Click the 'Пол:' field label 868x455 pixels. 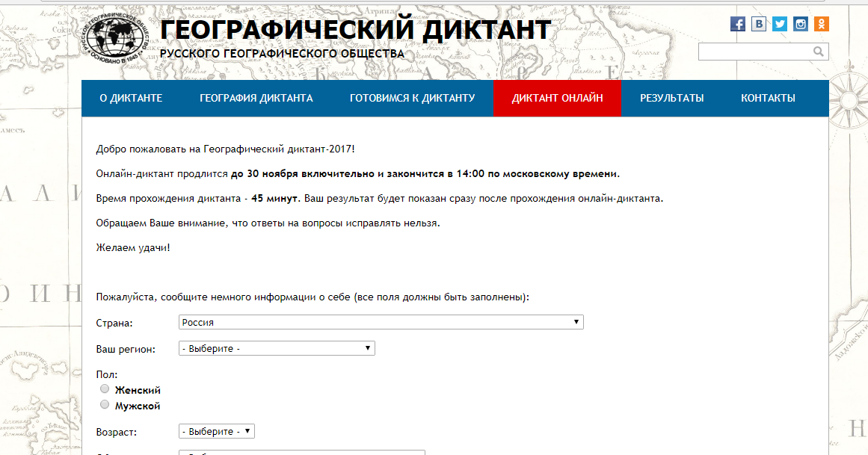click(x=107, y=375)
